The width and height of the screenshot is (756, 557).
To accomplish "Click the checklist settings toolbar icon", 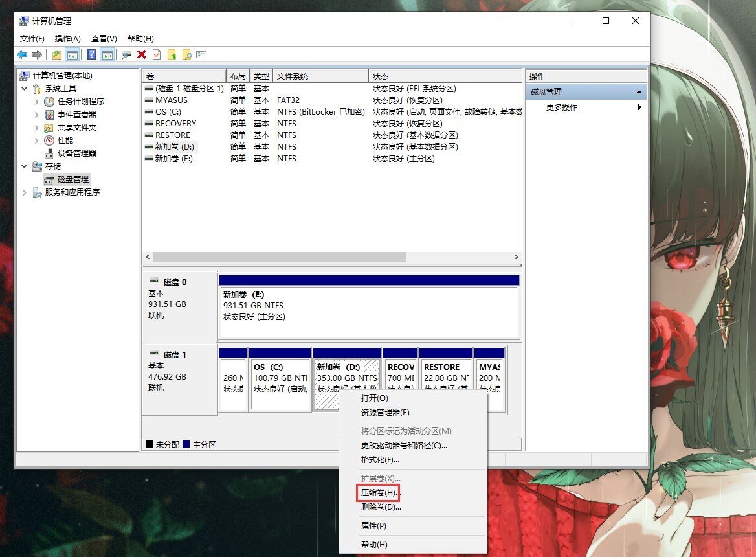I will (201, 54).
